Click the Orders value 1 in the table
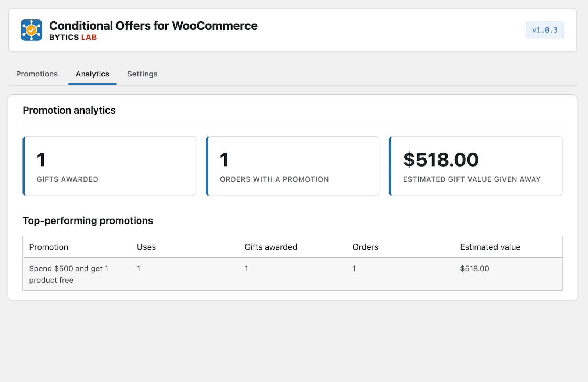 click(x=354, y=269)
